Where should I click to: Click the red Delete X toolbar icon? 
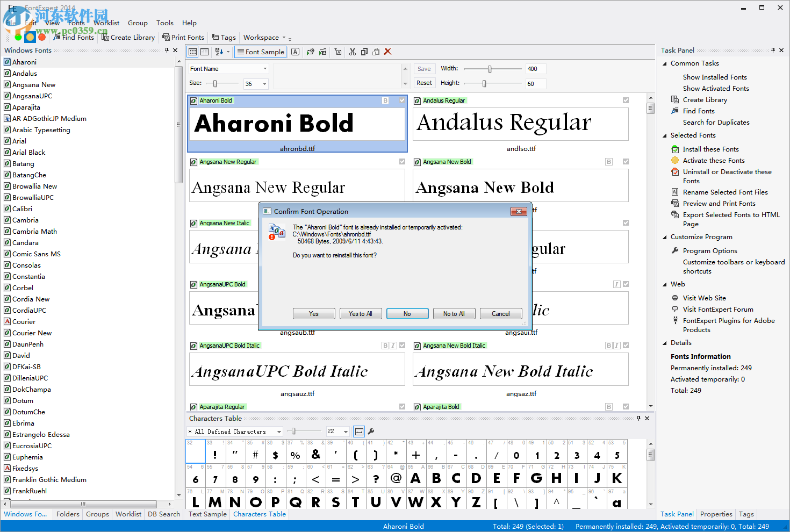tap(387, 52)
